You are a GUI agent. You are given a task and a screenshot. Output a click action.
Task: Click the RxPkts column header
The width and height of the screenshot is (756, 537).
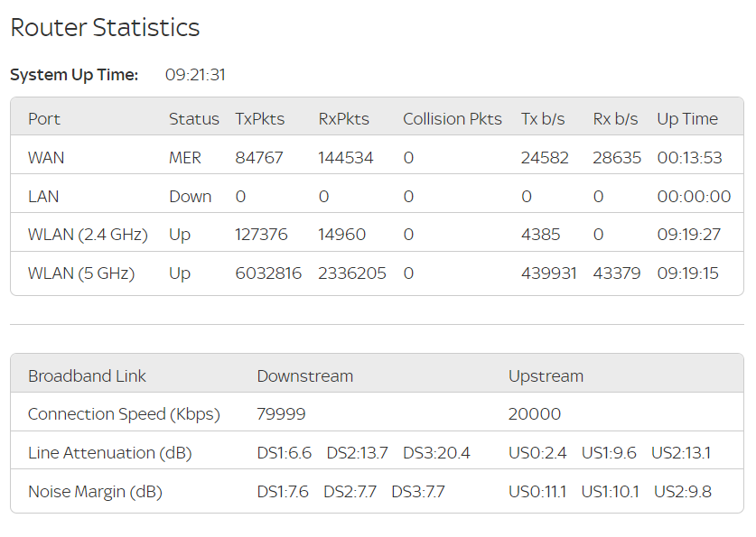click(x=344, y=119)
